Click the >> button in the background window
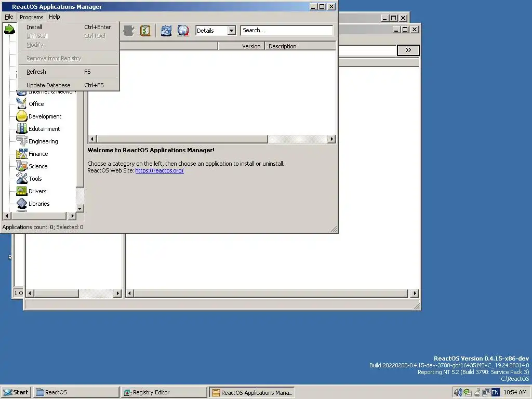This screenshot has width=532, height=399. (x=408, y=50)
